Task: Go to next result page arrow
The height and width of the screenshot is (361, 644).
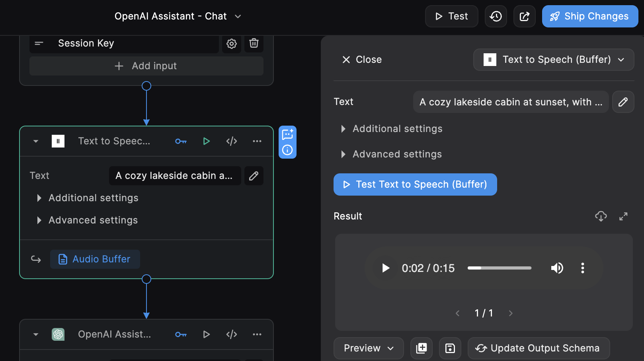Action: click(x=511, y=313)
